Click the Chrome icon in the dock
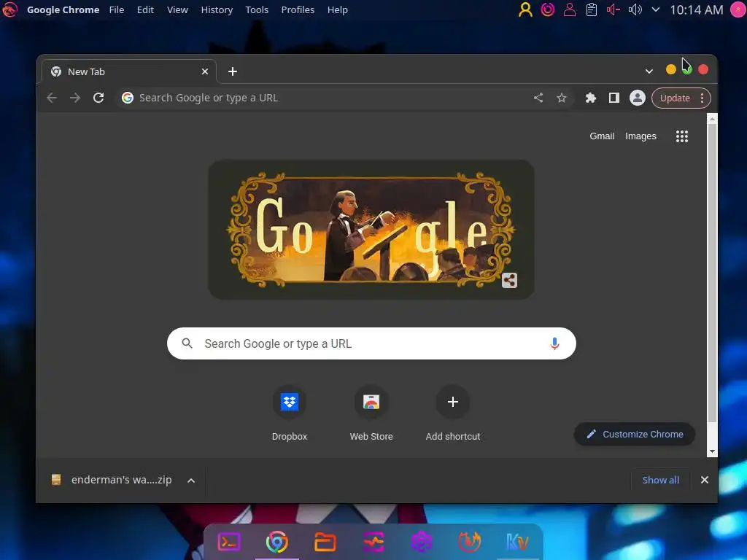The width and height of the screenshot is (747, 560). coord(276,542)
